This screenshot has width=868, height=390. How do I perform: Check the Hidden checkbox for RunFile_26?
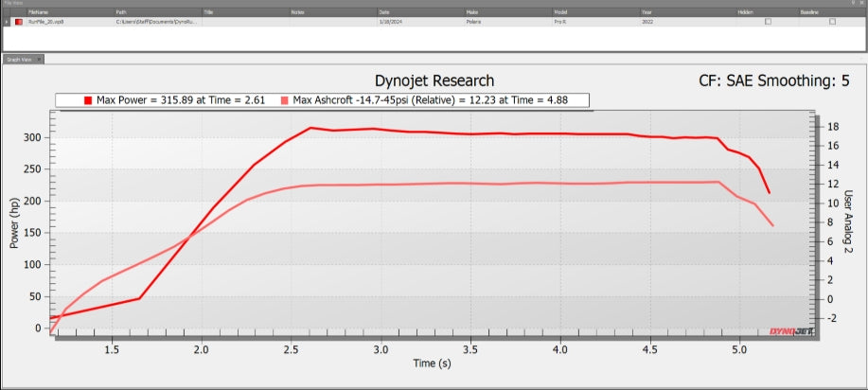pos(768,21)
